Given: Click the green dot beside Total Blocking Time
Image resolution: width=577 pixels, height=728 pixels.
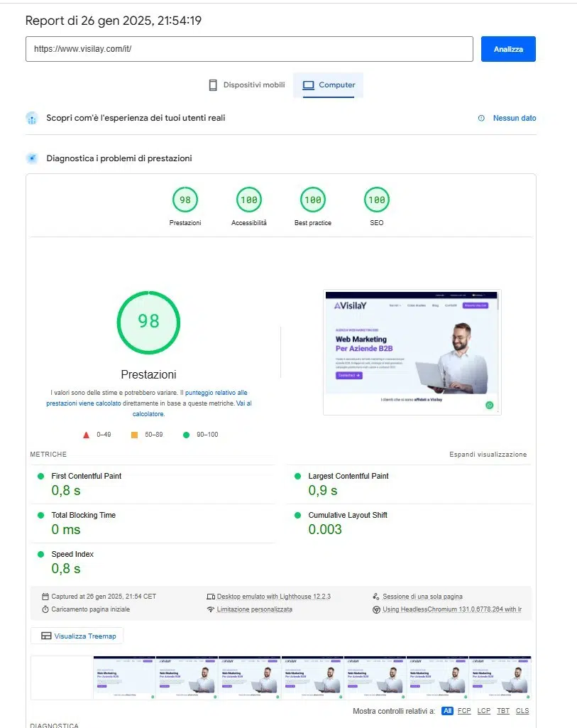Looking at the screenshot, I should (x=41, y=515).
